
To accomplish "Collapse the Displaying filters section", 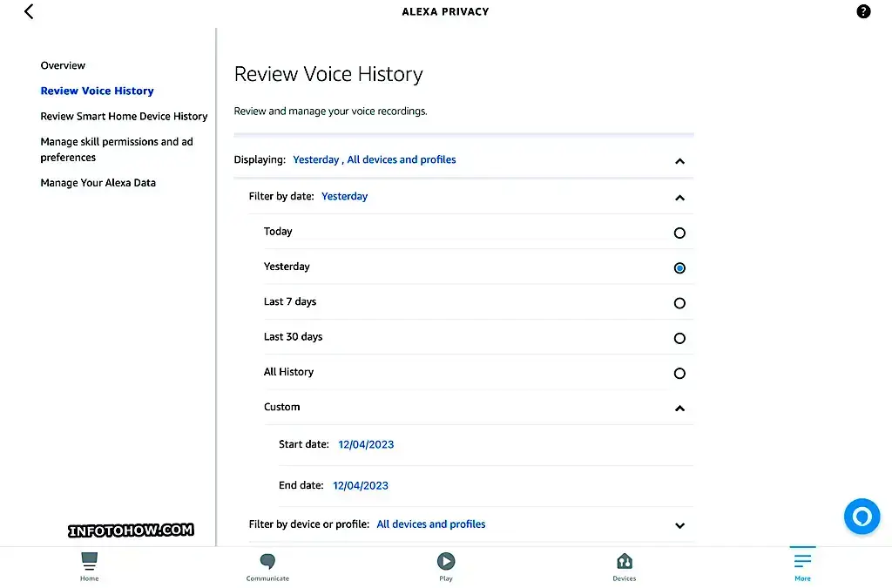I will (x=679, y=161).
